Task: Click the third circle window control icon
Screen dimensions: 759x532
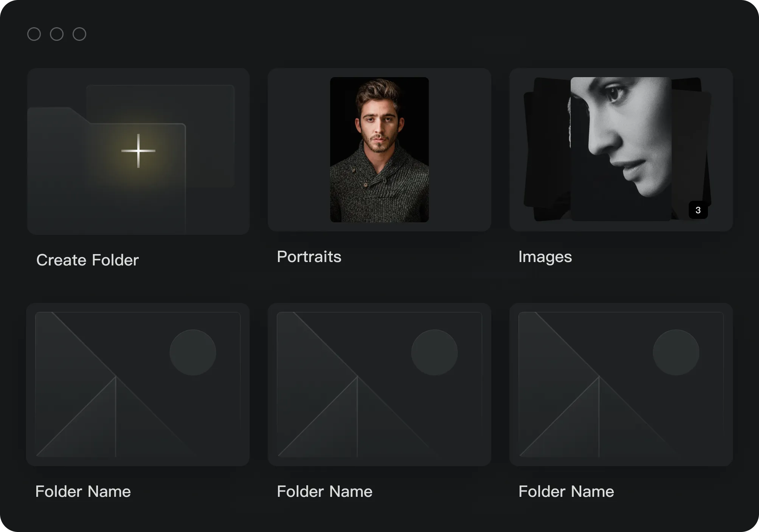Action: (79, 34)
